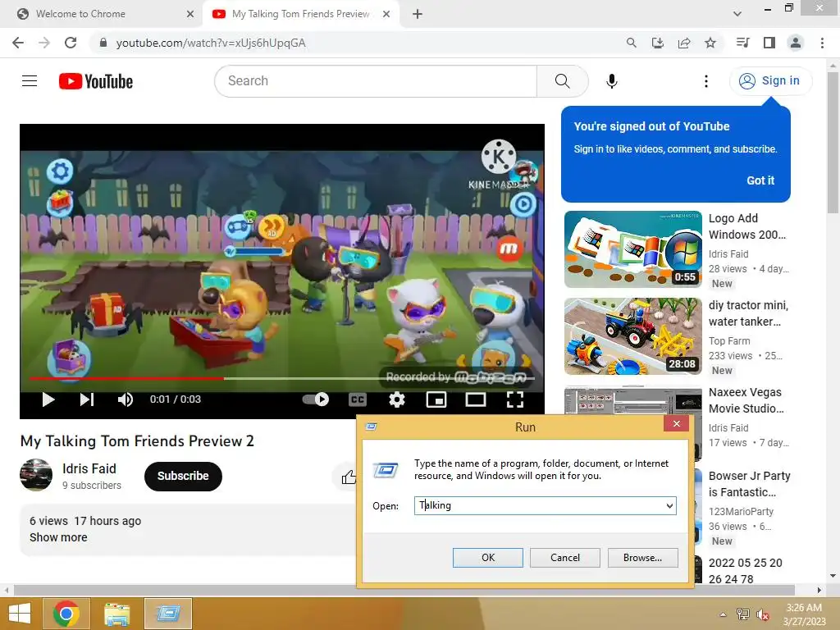
Task: Open the Chrome profile avatar
Action: click(796, 43)
